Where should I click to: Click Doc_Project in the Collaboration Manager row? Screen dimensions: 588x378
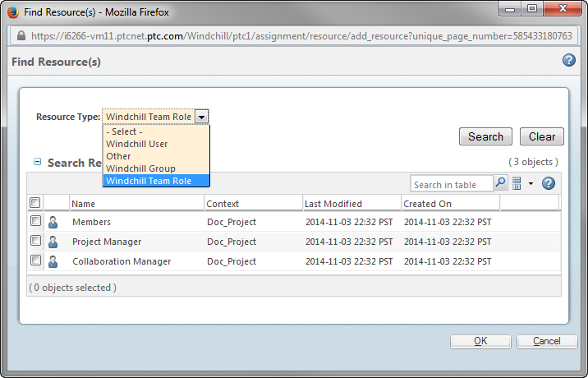click(x=232, y=261)
